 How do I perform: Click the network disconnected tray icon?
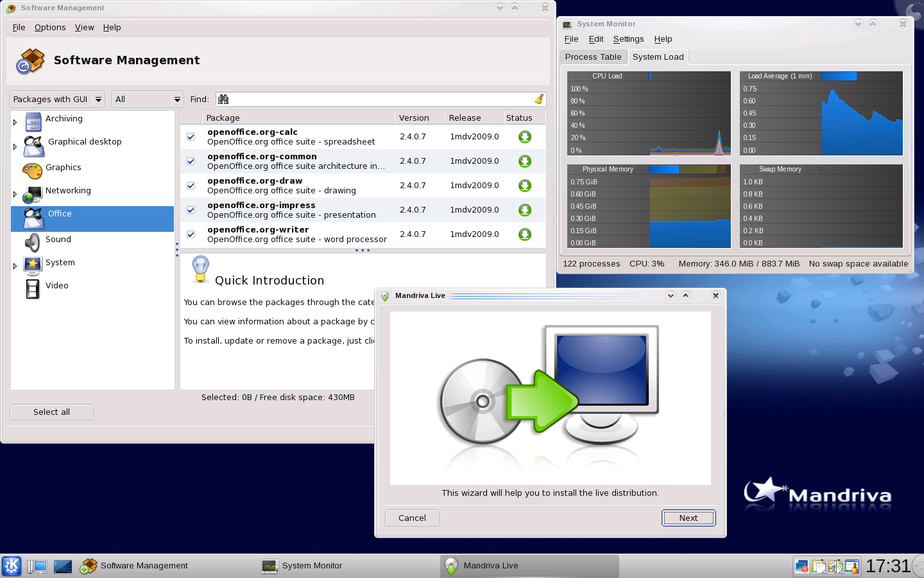tap(801, 566)
